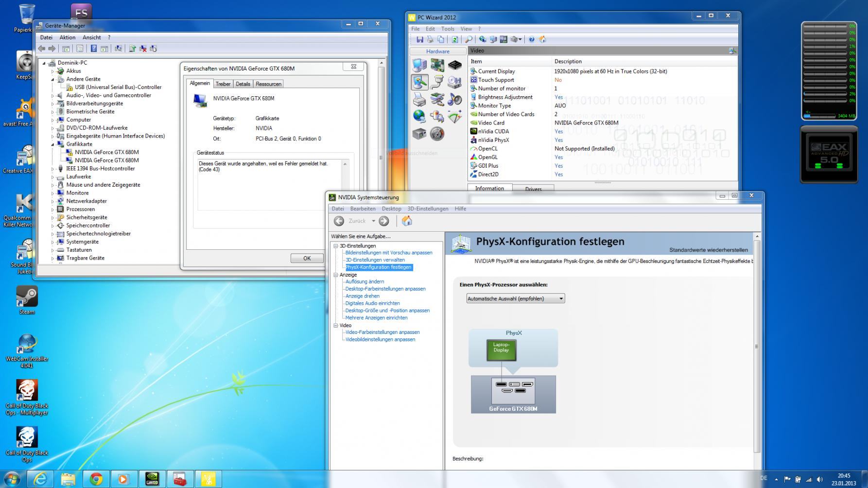Open the WebCam Installer desktop shortcut
This screenshot has width=868, height=488.
[x=27, y=350]
